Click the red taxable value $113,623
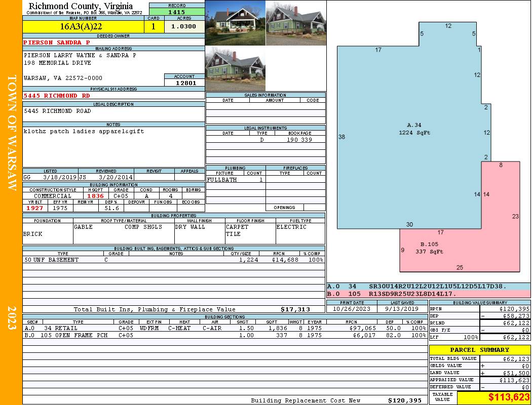This screenshot has height=405, width=532. [509, 397]
